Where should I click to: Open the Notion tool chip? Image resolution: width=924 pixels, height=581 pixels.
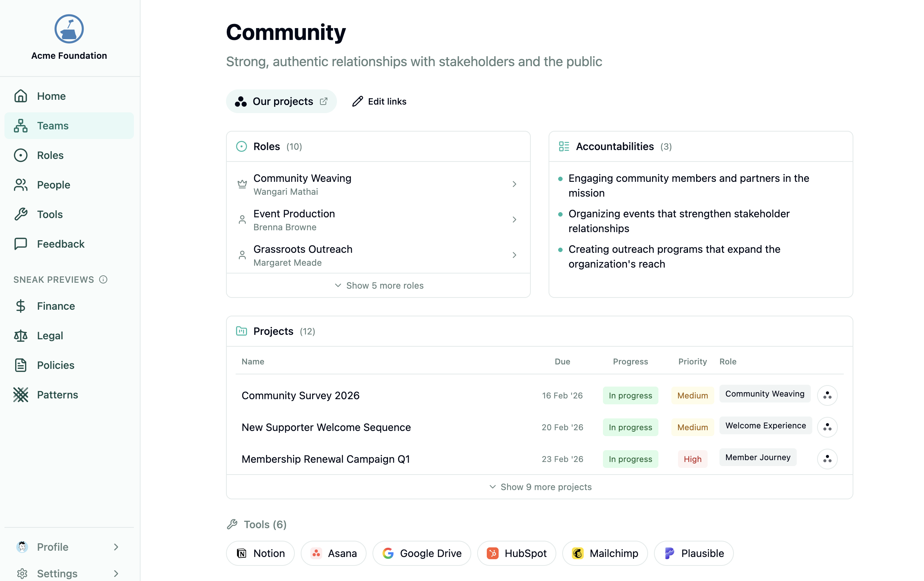260,553
